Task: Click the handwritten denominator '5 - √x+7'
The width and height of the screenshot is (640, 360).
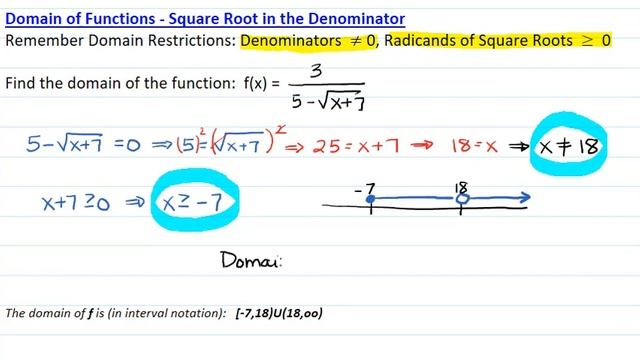Action: (328, 101)
